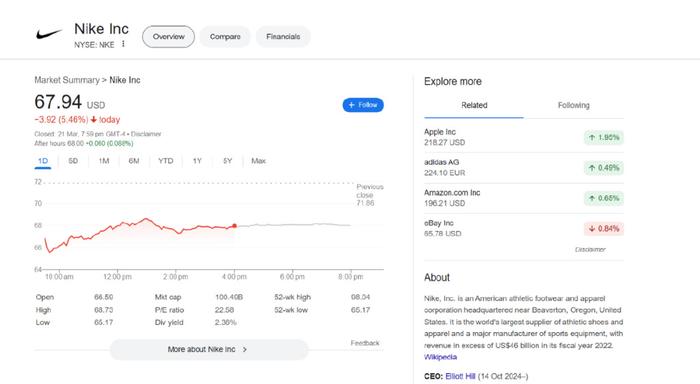Switch to the Related tab in Explore more
Viewport: 700px width, 384px height.
(x=474, y=105)
